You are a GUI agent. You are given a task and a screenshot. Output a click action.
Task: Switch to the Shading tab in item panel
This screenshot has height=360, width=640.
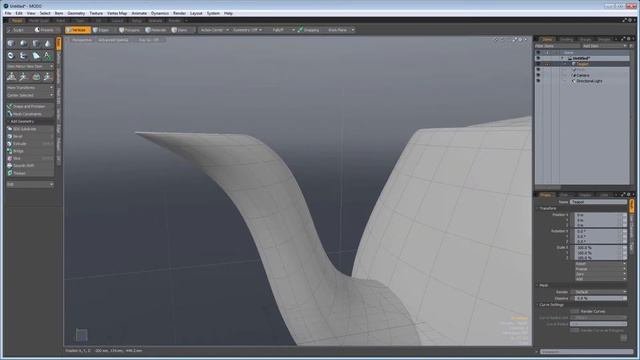(x=566, y=39)
